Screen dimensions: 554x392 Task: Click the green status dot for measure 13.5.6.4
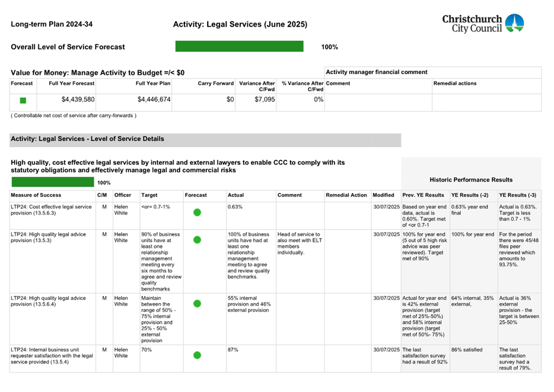(196, 304)
